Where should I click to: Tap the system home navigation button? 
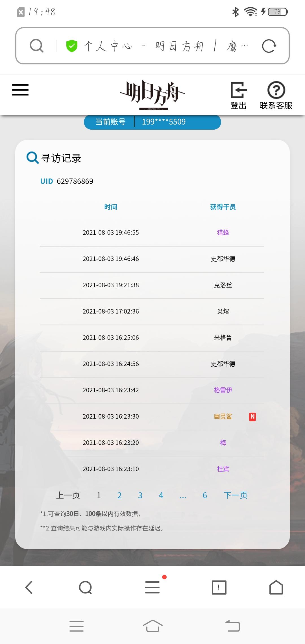click(x=152, y=626)
